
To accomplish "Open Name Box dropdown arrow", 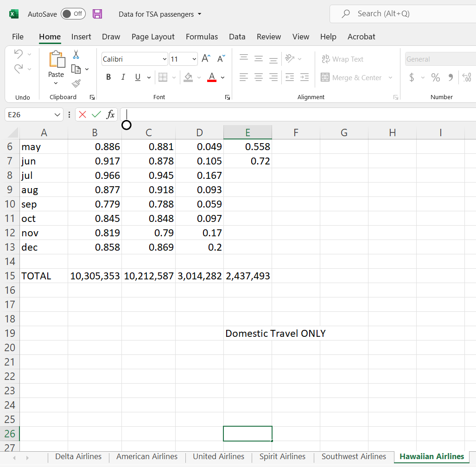I will (57, 115).
